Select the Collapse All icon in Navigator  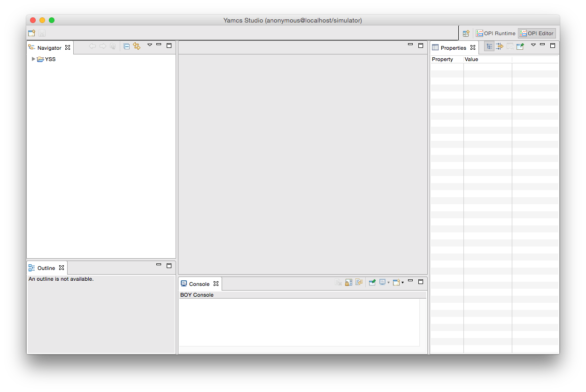click(x=127, y=46)
